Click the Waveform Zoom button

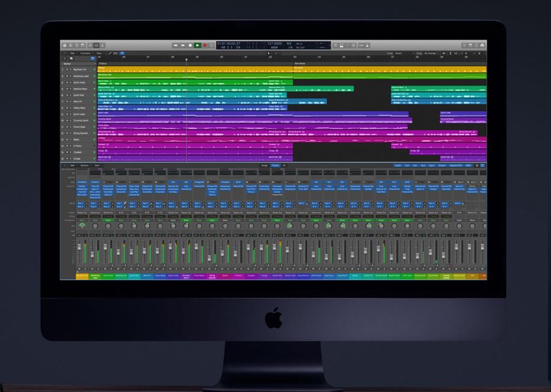[x=444, y=53]
